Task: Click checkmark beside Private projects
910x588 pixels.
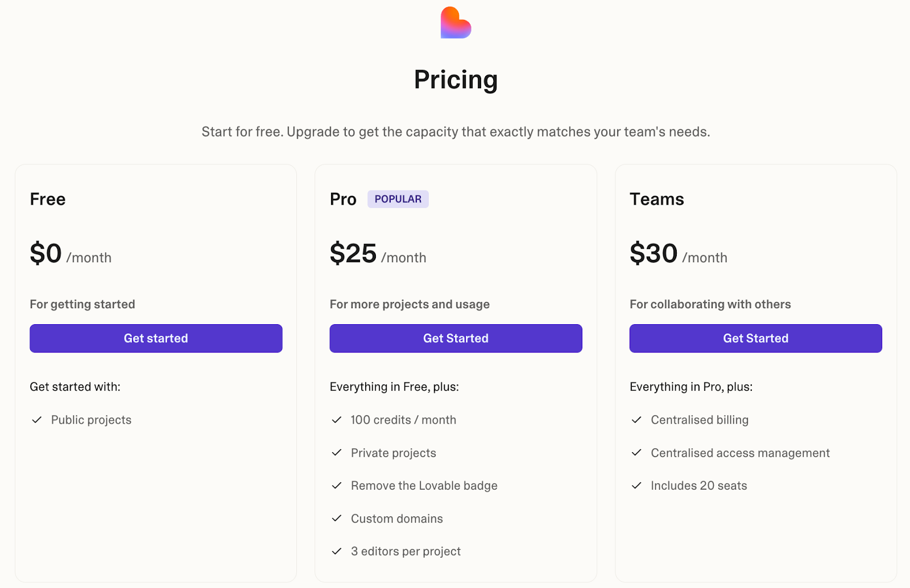Action: (x=337, y=453)
